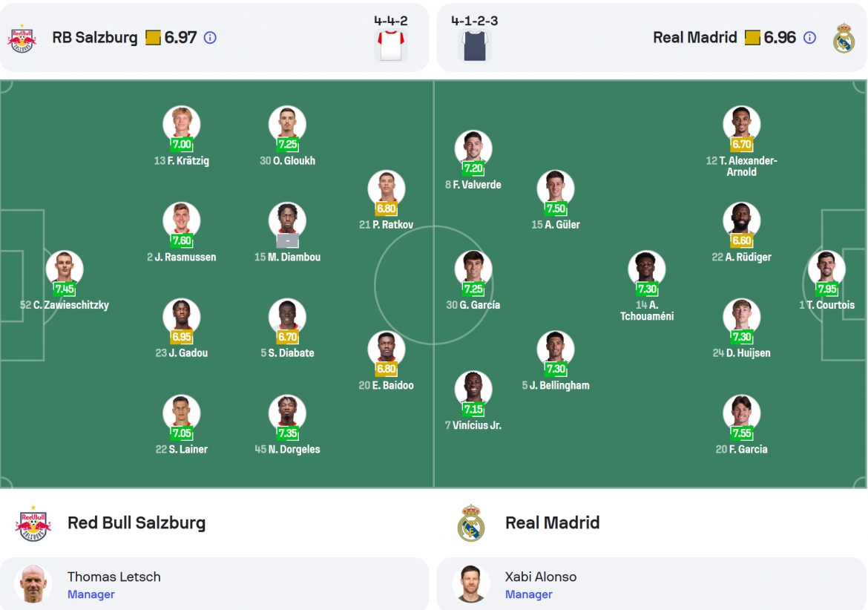
Task: Click the Real Madrid logo below the pitch
Action: [471, 523]
